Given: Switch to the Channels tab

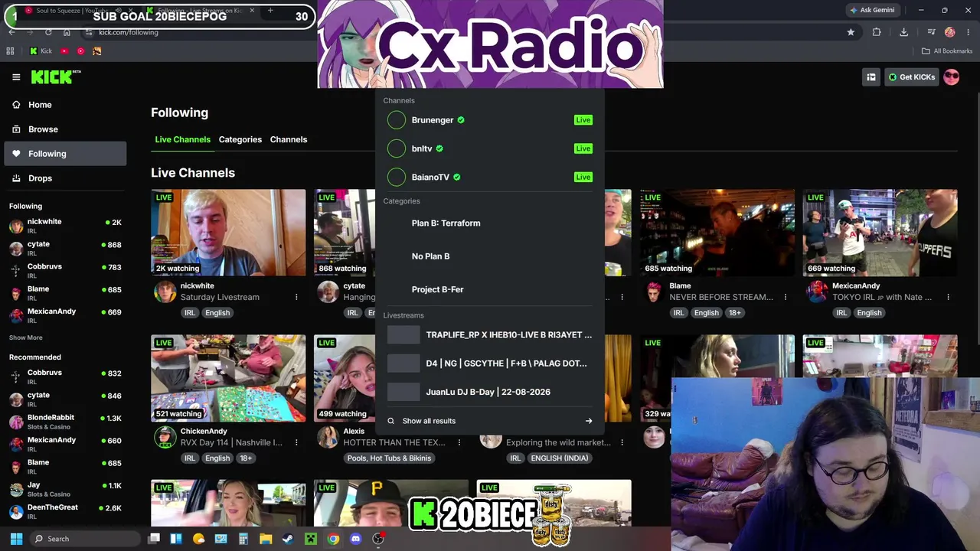Looking at the screenshot, I should pyautogui.click(x=289, y=139).
